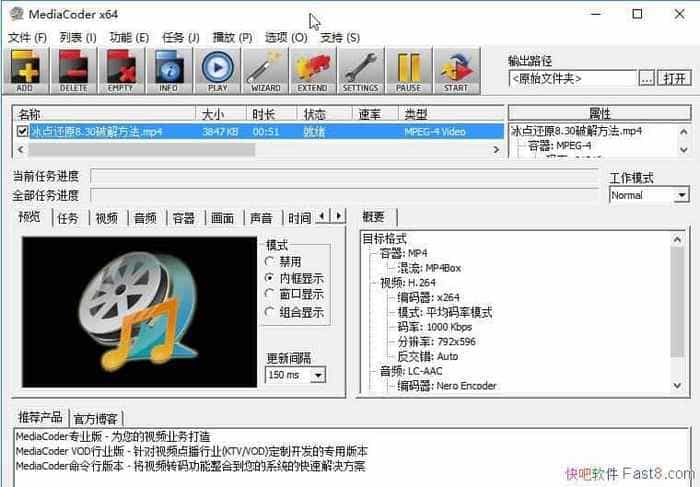The image size is (700, 487).
Task: Click the MediaCoder命令行版本 link
Action: coord(191,466)
